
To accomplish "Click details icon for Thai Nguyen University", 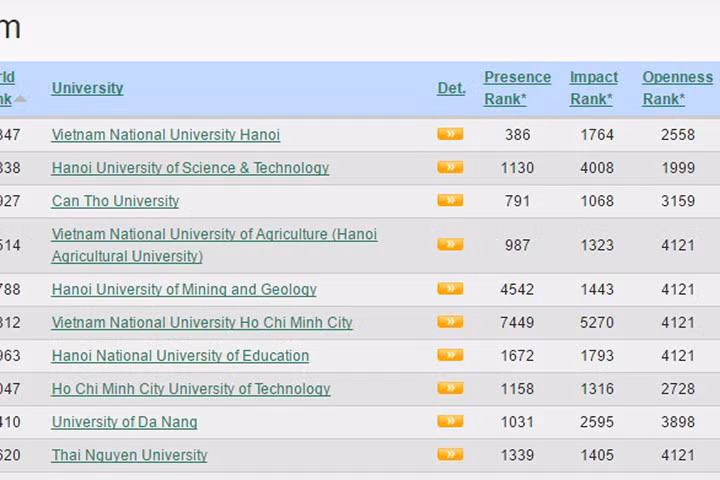I will coord(450,454).
